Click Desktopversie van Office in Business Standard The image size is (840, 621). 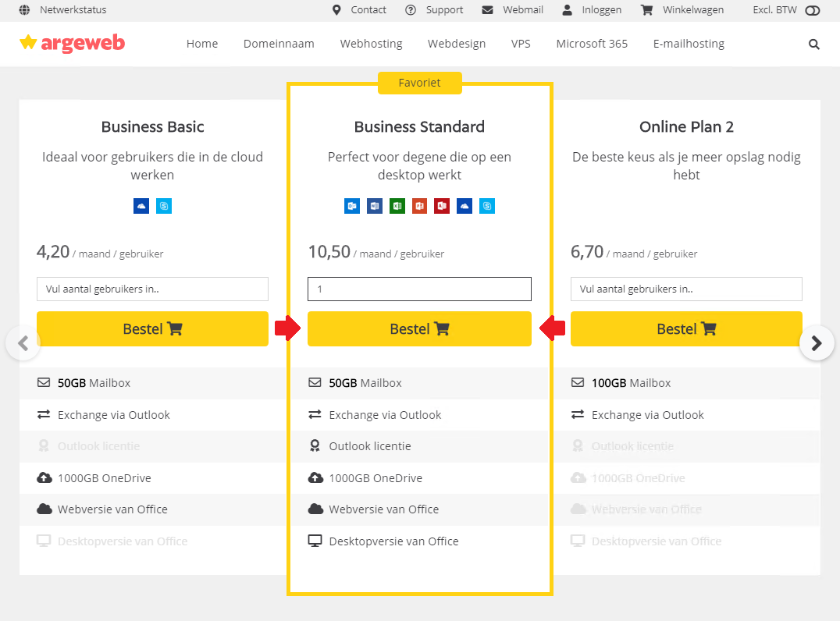point(393,541)
